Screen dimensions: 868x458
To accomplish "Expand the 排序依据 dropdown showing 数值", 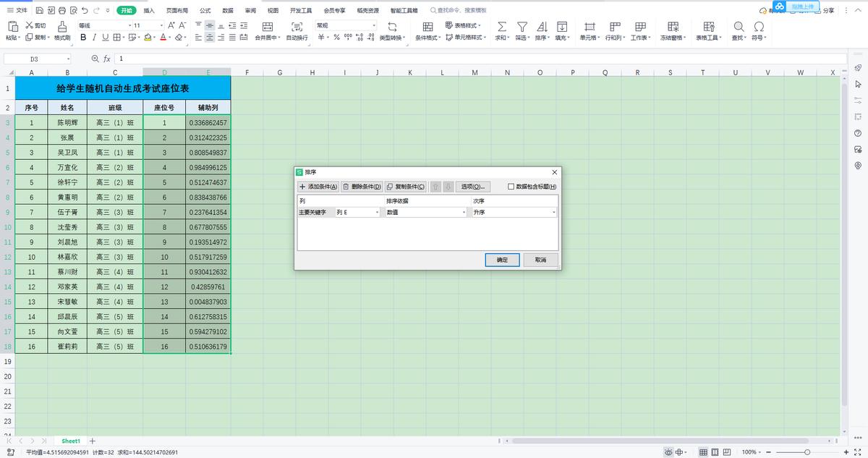I will 426,213.
